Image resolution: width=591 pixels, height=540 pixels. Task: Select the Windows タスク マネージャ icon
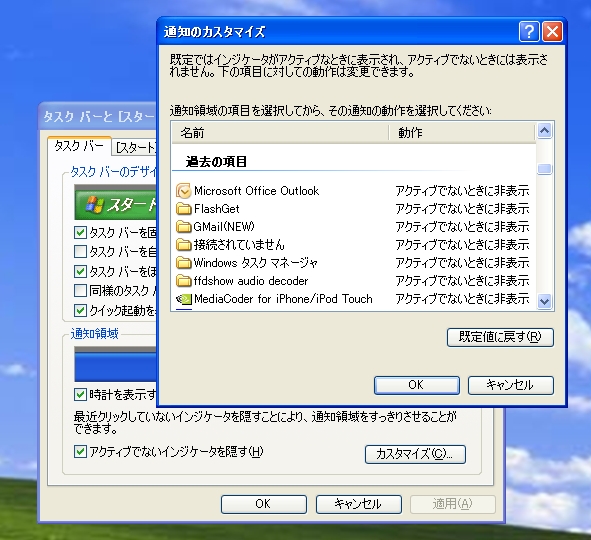click(x=184, y=263)
